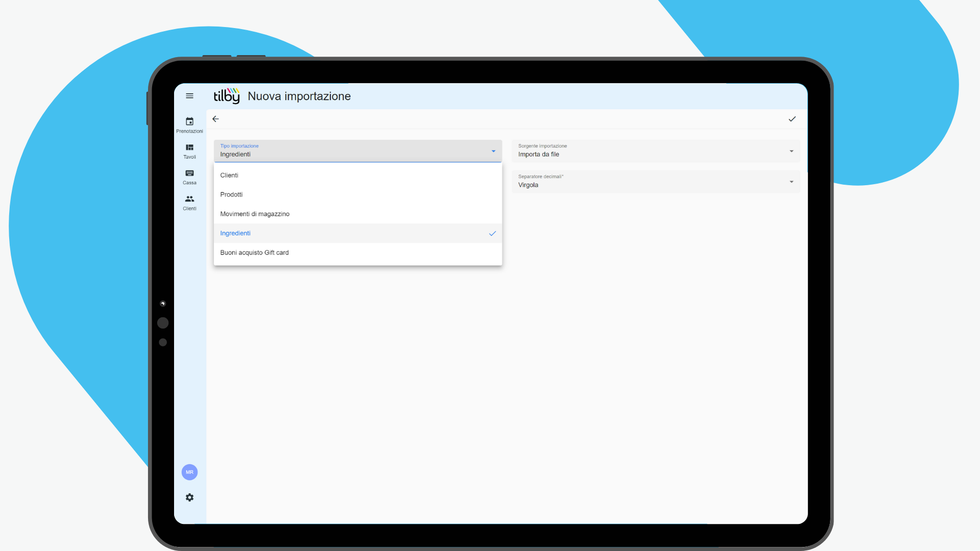This screenshot has height=551, width=980.
Task: Select the Ingredienti option
Action: 358,233
